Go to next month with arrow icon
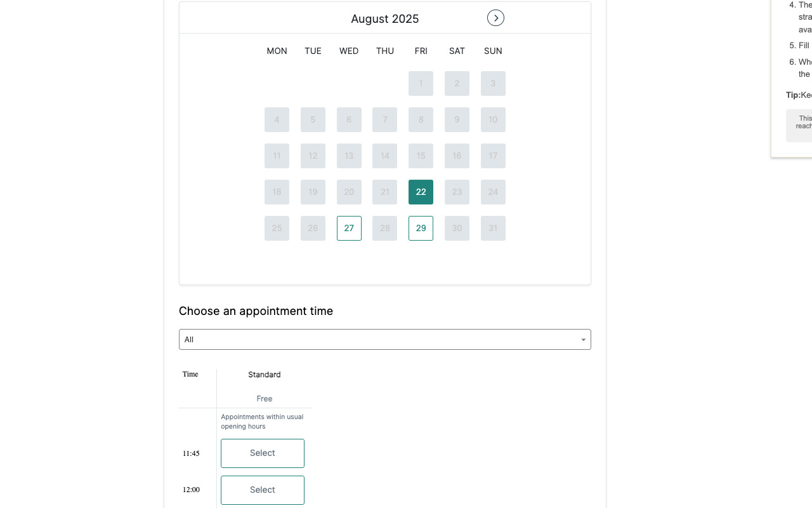812x508 pixels. (495, 18)
